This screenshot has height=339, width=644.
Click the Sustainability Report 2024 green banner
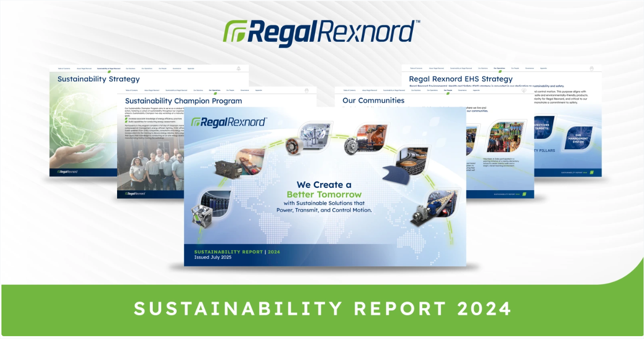pyautogui.click(x=322, y=309)
